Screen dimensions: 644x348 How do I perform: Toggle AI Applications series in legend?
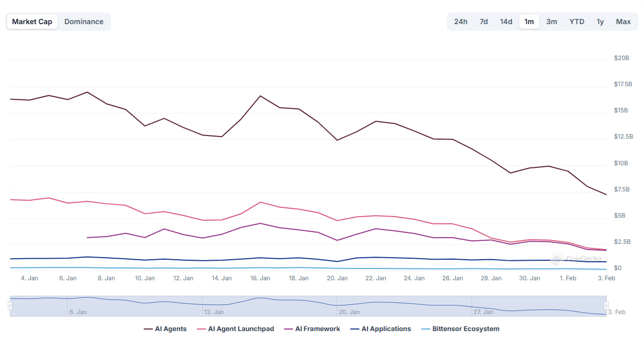click(x=380, y=329)
